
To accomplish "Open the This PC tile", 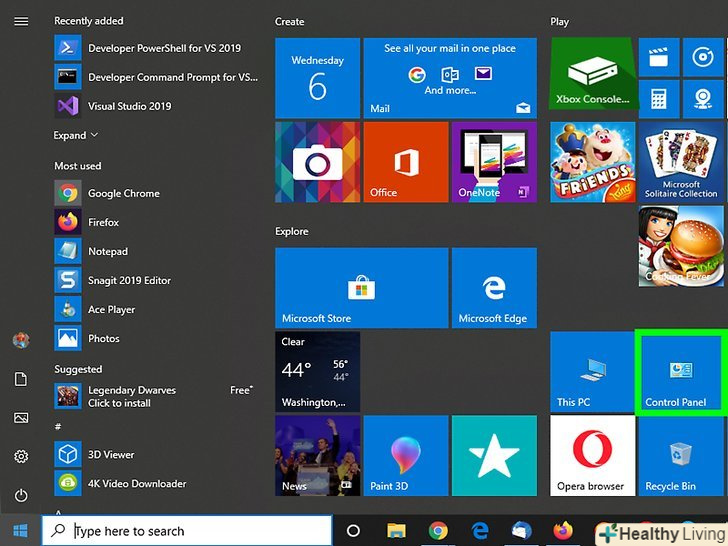I will [591, 374].
